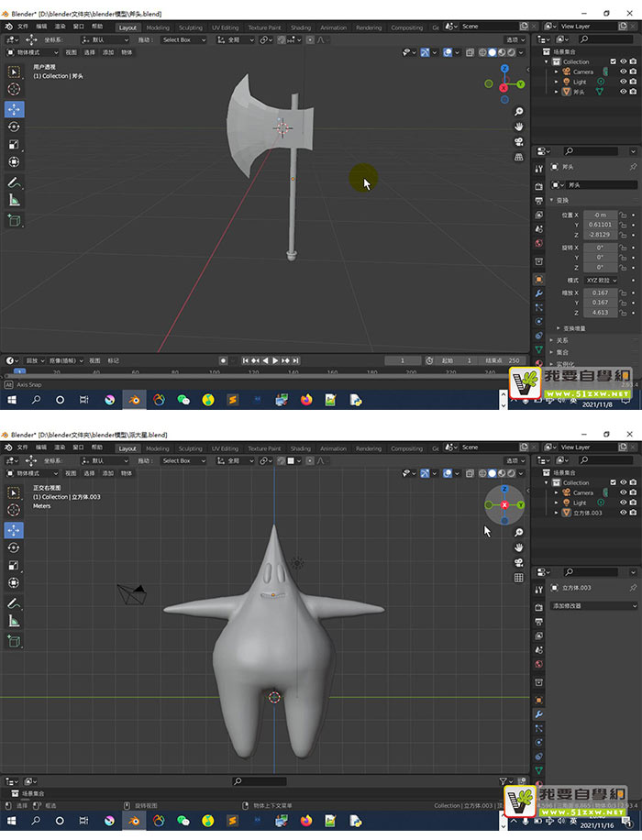Jump to timeline end frame button

(296, 360)
